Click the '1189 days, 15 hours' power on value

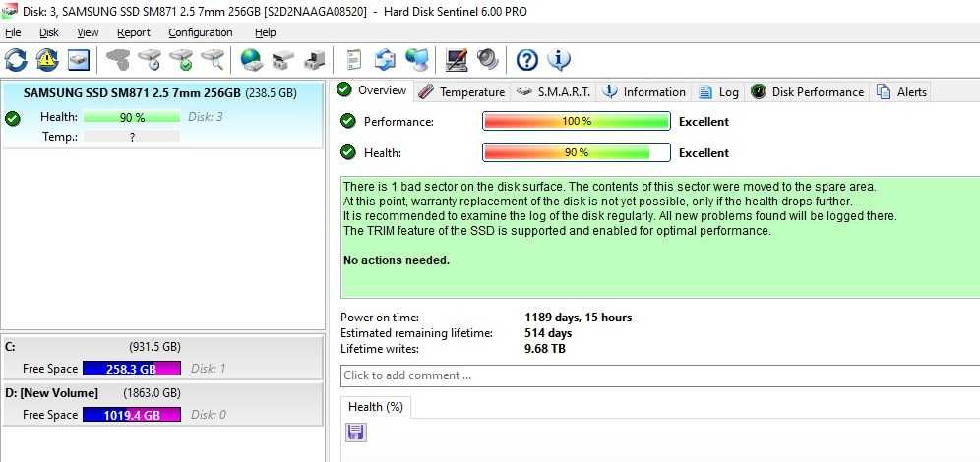579,318
